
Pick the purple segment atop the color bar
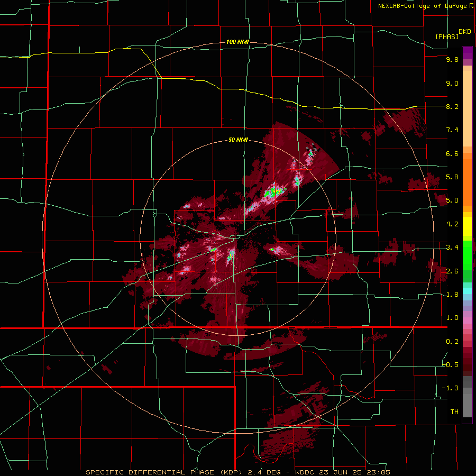click(467, 53)
